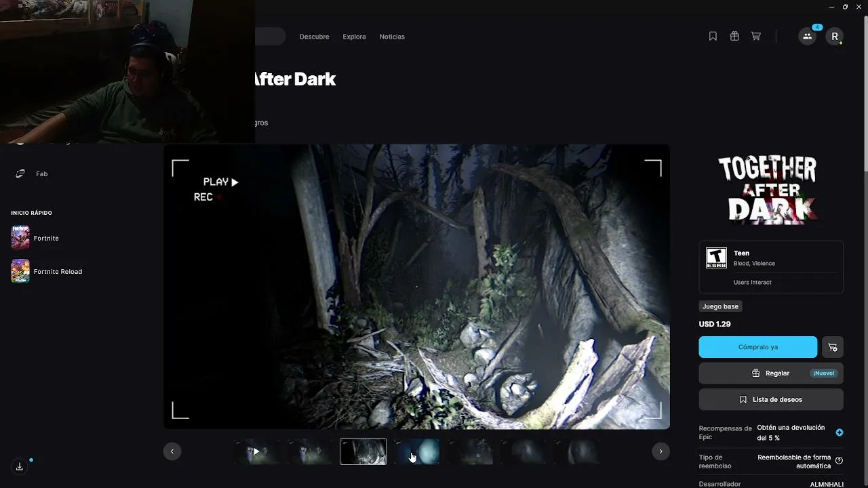Click the Blood, Violence rating text

[x=754, y=264]
